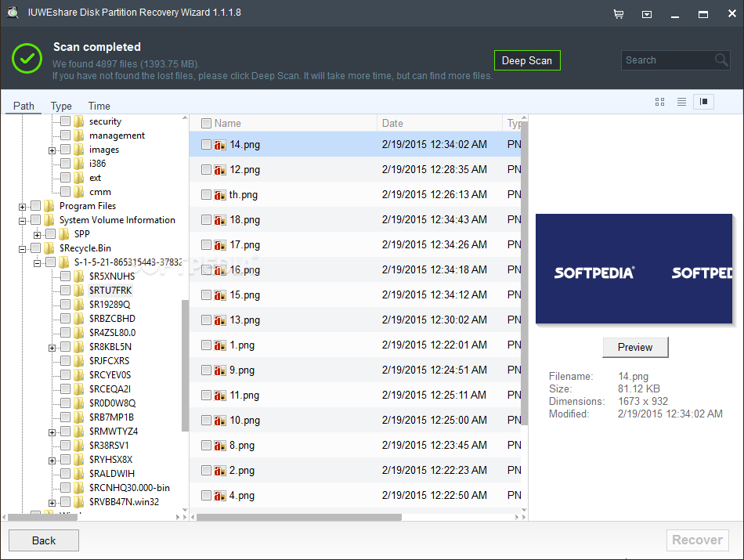Expand the $RMWTYZ4 folder node
The image size is (744, 560).
coord(52,432)
